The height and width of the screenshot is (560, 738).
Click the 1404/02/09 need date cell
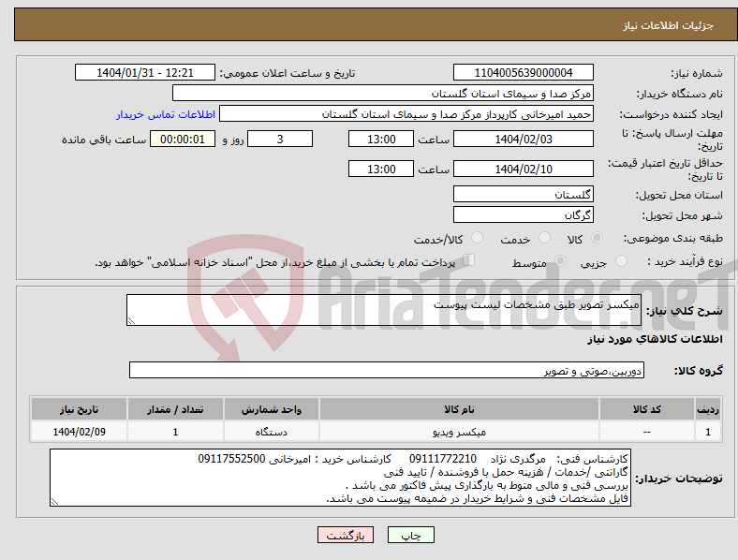[79, 432]
